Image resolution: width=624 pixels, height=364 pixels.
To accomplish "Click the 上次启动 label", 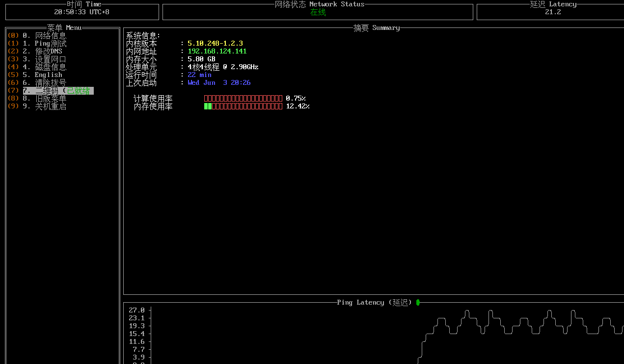I will [141, 82].
